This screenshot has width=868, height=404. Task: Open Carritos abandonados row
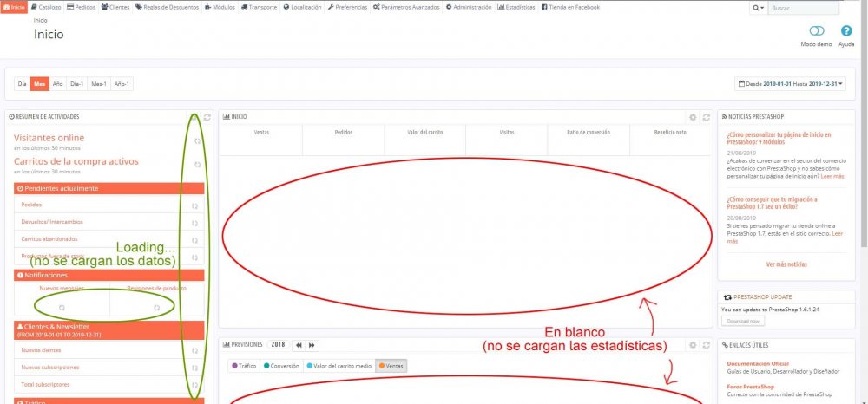click(109, 239)
